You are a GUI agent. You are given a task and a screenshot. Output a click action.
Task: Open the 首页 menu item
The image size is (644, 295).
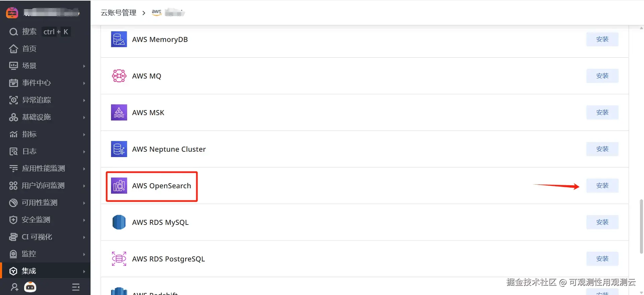[x=29, y=49]
